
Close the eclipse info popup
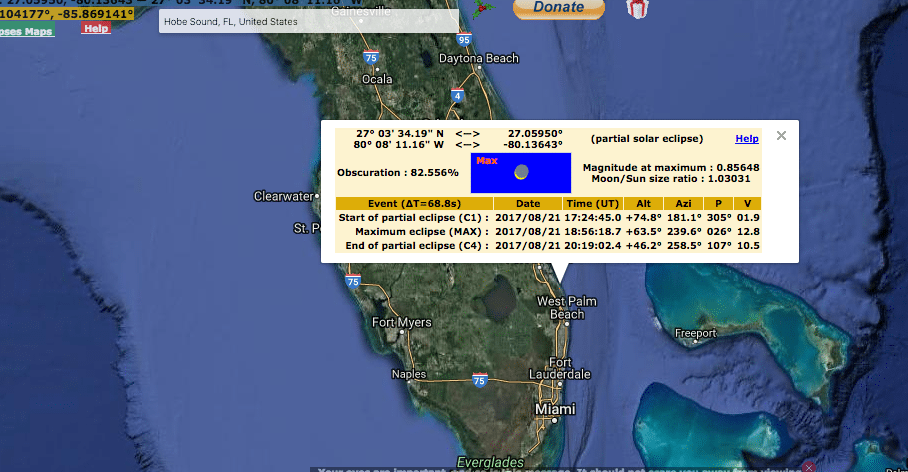click(781, 136)
